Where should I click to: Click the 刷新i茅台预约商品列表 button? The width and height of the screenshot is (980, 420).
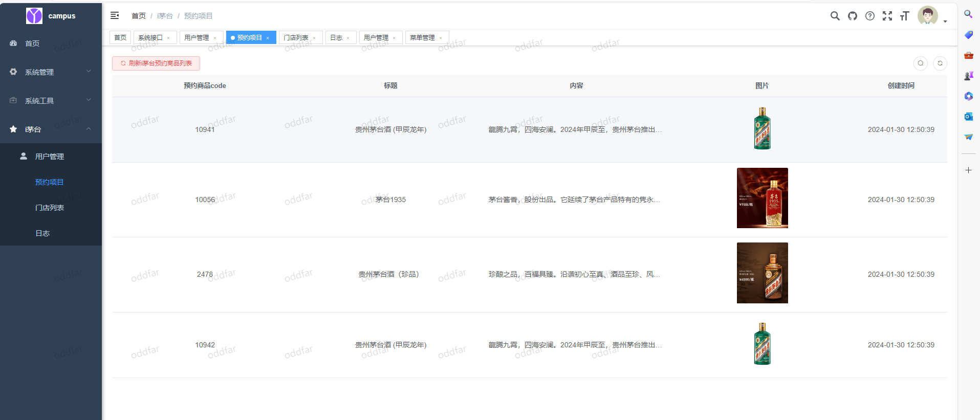click(x=156, y=63)
